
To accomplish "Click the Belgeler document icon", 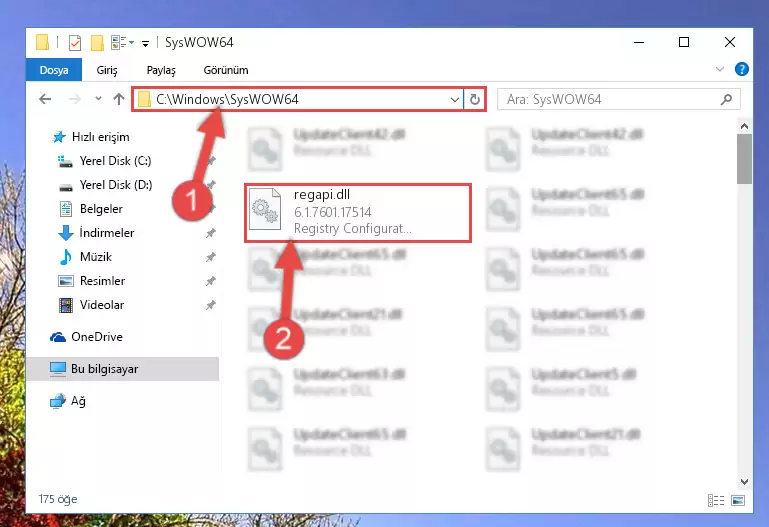I will point(66,209).
